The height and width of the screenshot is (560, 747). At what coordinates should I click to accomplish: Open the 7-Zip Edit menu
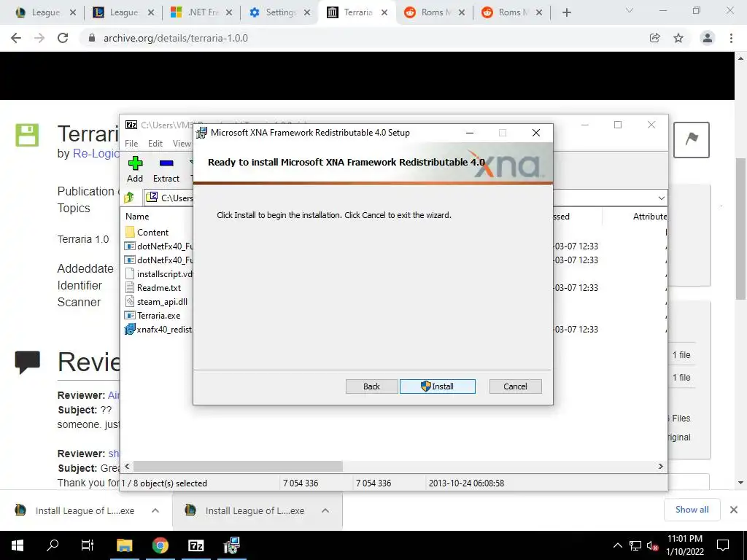(x=155, y=144)
